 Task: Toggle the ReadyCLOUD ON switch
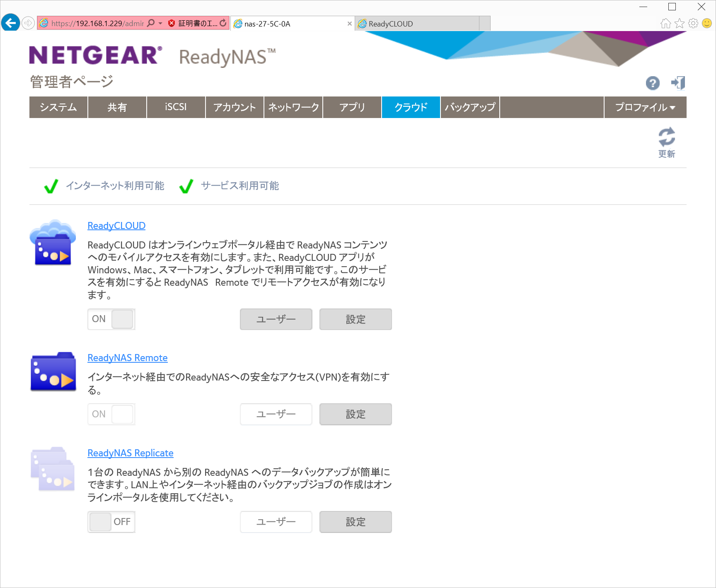coord(111,319)
